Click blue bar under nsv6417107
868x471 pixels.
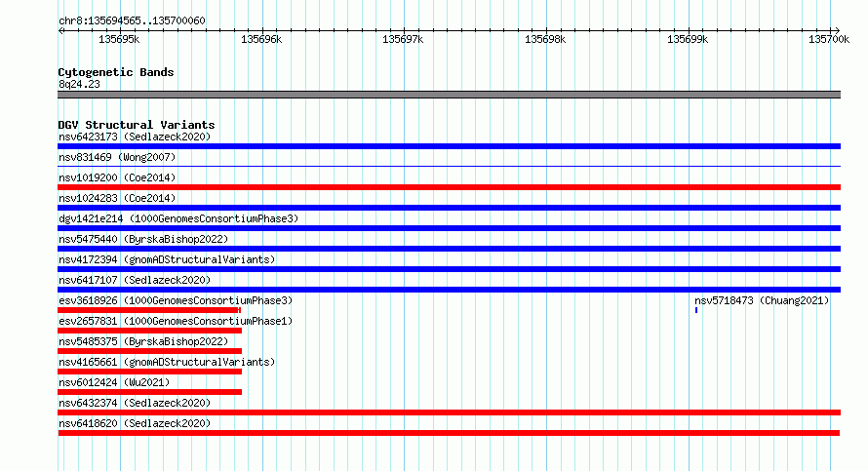pyautogui.click(x=449, y=290)
